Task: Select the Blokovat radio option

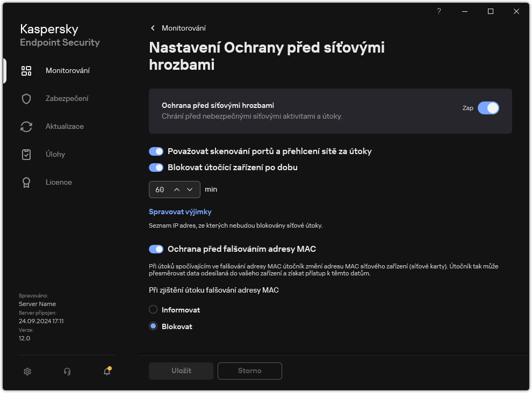Action: [x=153, y=326]
